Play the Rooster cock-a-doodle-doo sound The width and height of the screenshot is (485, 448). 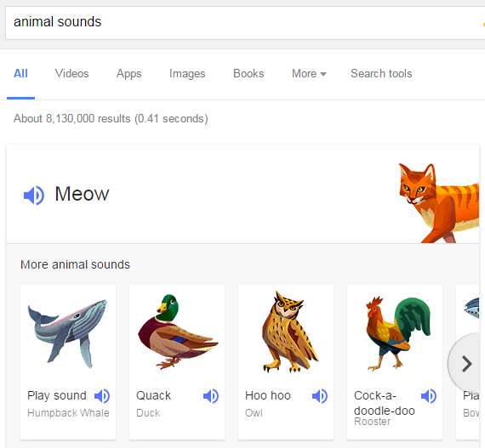(x=429, y=396)
